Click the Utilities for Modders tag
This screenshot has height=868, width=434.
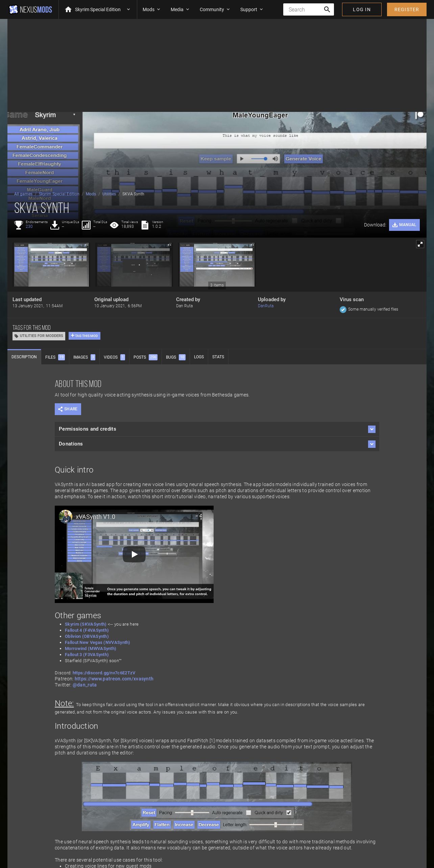39,336
